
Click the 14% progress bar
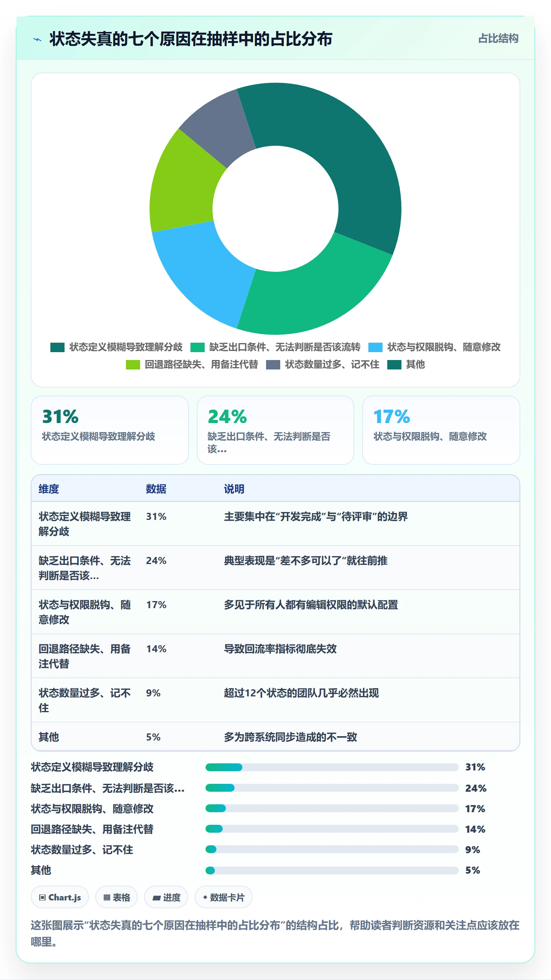pos(332,829)
